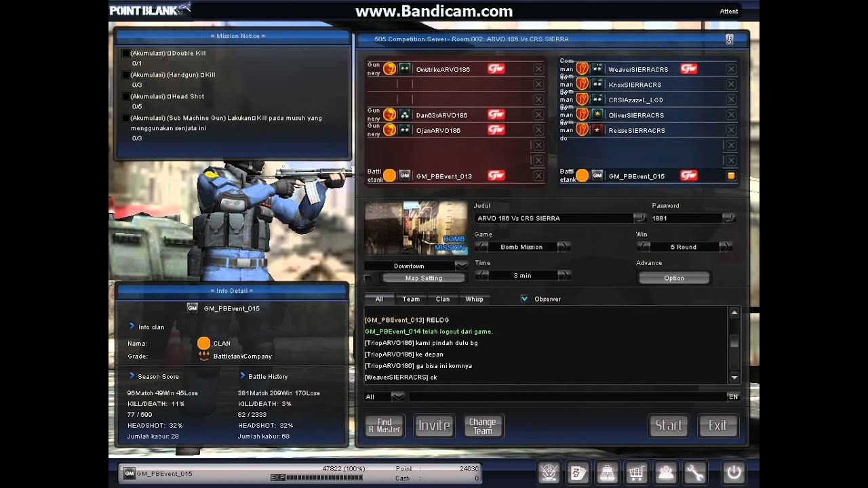
Task: Toggle the Observer checkbox
Action: coord(524,299)
